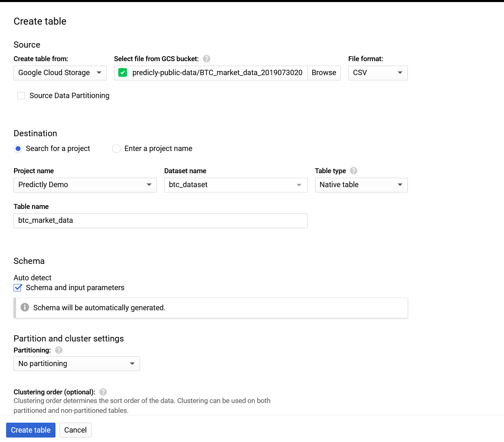Viewport: 504px width, 442px height.
Task: Focus the Table name input field
Action: [160, 221]
